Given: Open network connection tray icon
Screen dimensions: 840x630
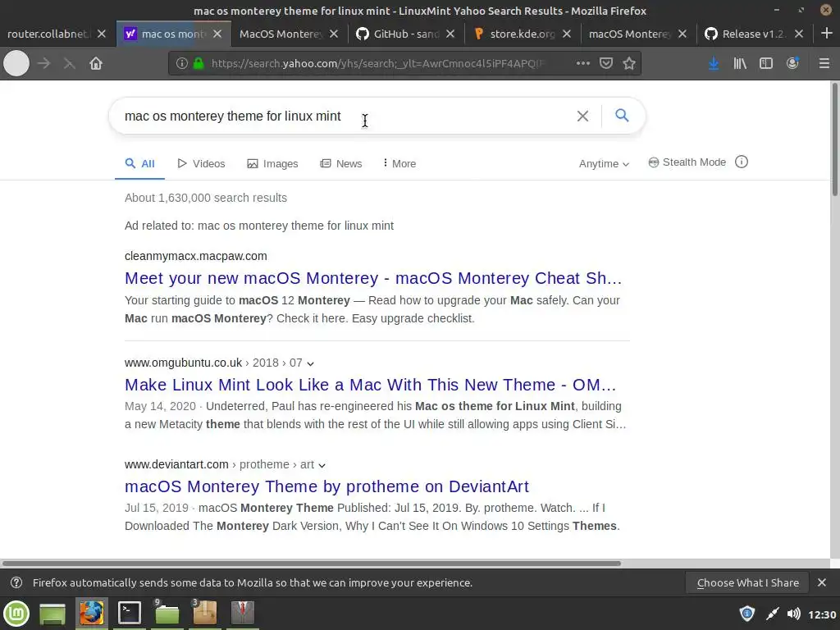Looking at the screenshot, I should coord(772,614).
